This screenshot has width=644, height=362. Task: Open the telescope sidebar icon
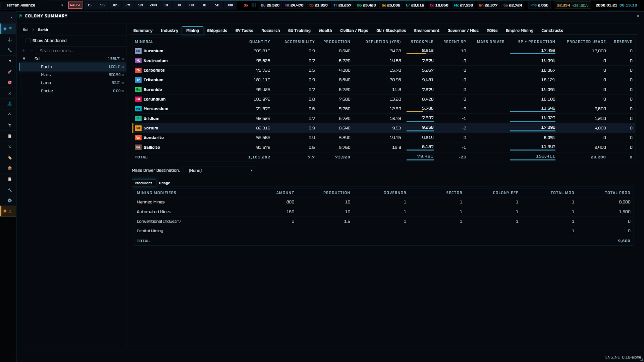tap(10, 125)
